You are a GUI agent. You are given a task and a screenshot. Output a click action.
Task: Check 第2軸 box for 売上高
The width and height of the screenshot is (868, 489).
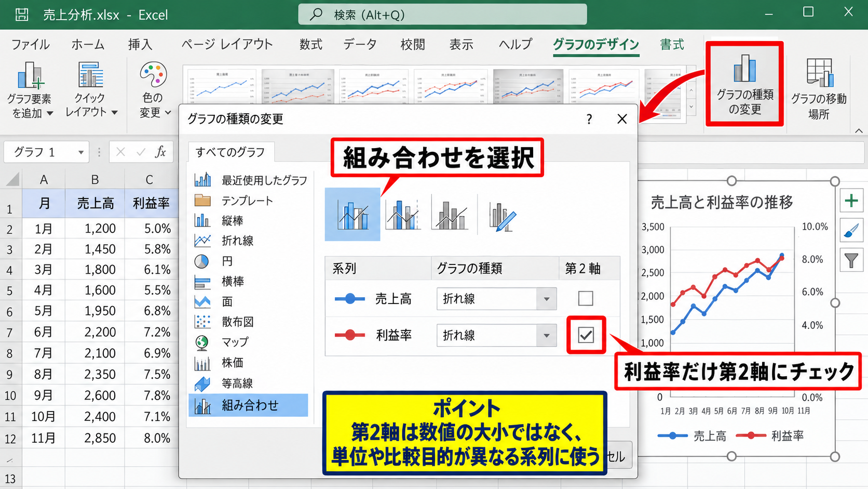pos(586,298)
